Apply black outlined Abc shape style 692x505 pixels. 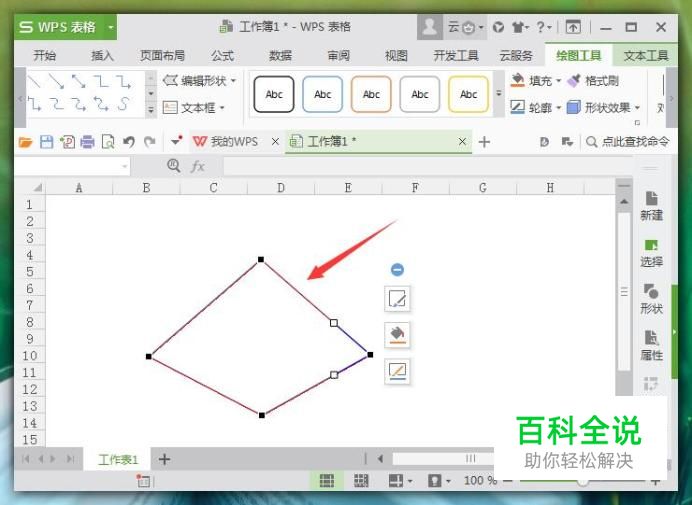pos(274,94)
